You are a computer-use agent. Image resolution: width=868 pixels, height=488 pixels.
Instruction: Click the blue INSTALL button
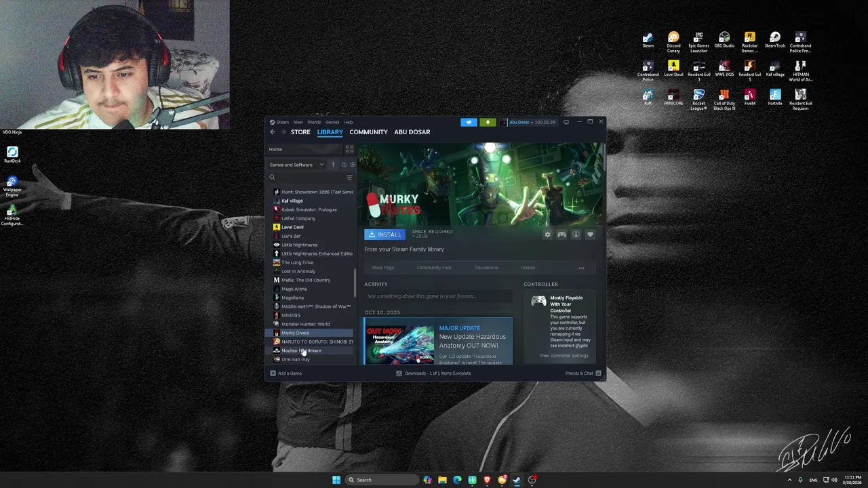click(x=384, y=235)
